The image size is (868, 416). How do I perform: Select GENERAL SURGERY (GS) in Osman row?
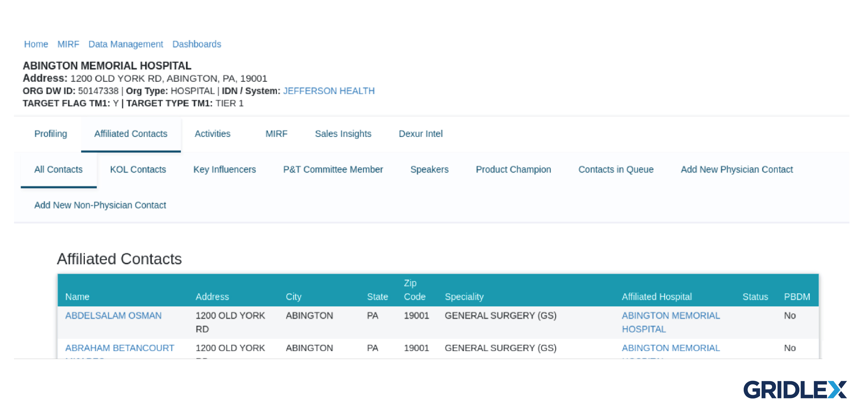[x=500, y=316]
